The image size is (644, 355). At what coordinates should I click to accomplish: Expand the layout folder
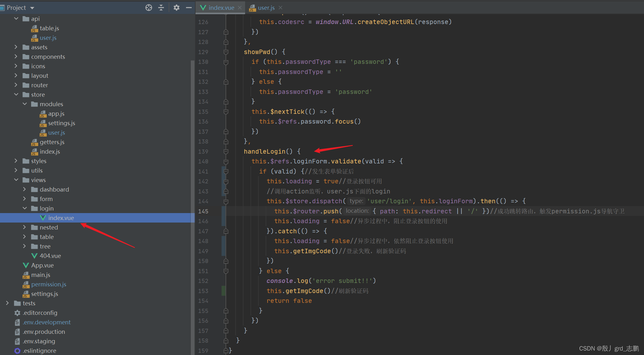(x=16, y=76)
